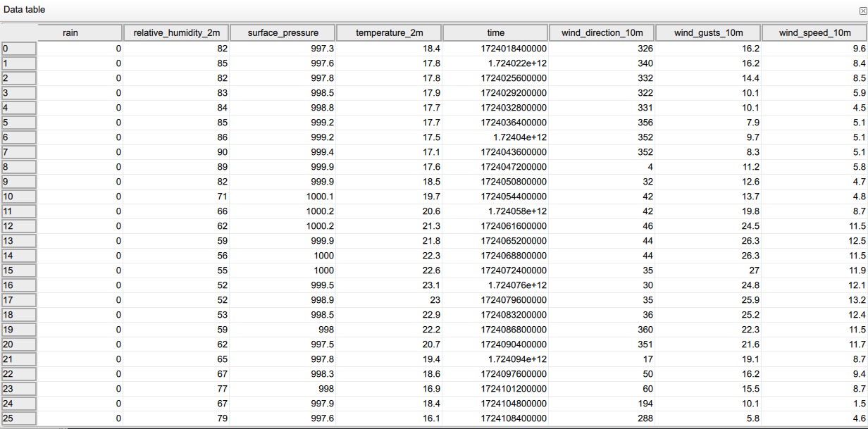Select the surface_pressure value 997.3 in row 0

(323, 48)
